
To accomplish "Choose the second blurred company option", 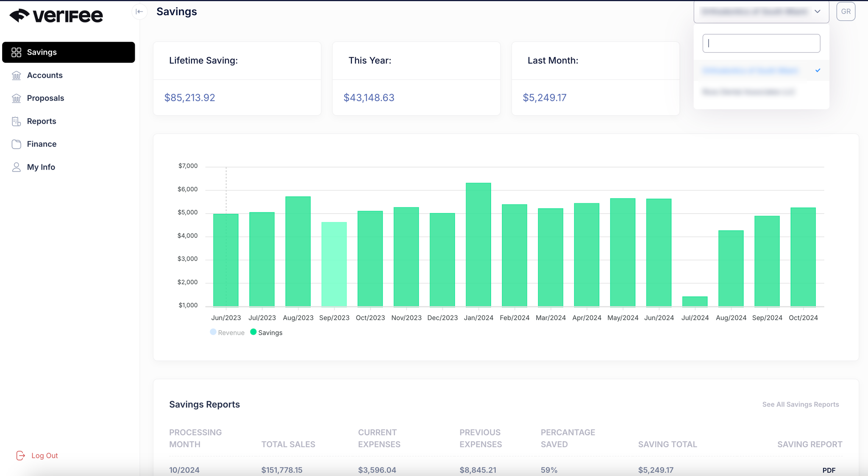I will 748,92.
